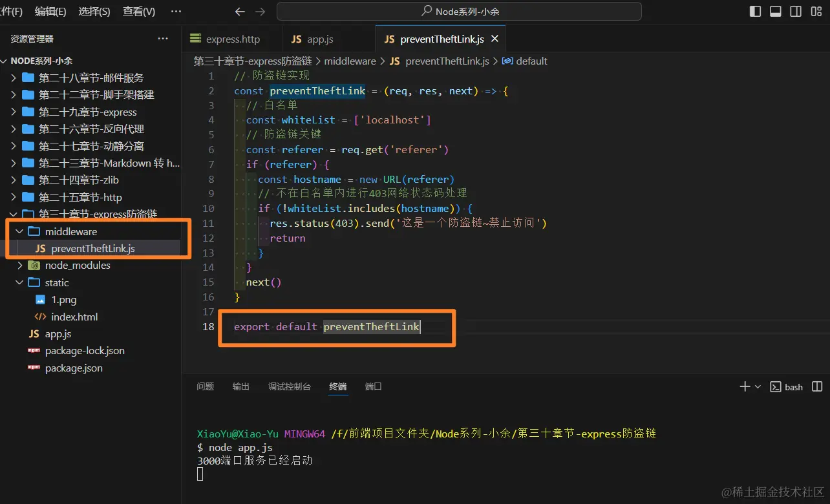
Task: Expand folder 第二十六章节-反向代理
Action: coord(90,129)
